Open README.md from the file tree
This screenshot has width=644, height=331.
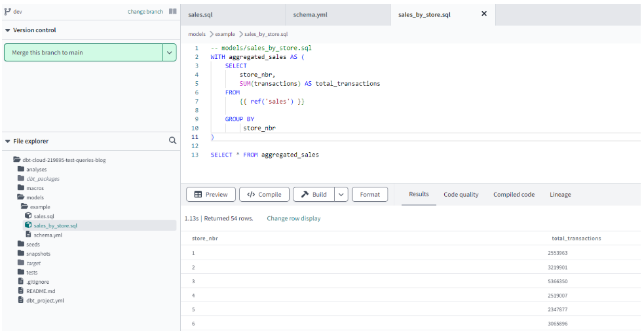(41, 291)
